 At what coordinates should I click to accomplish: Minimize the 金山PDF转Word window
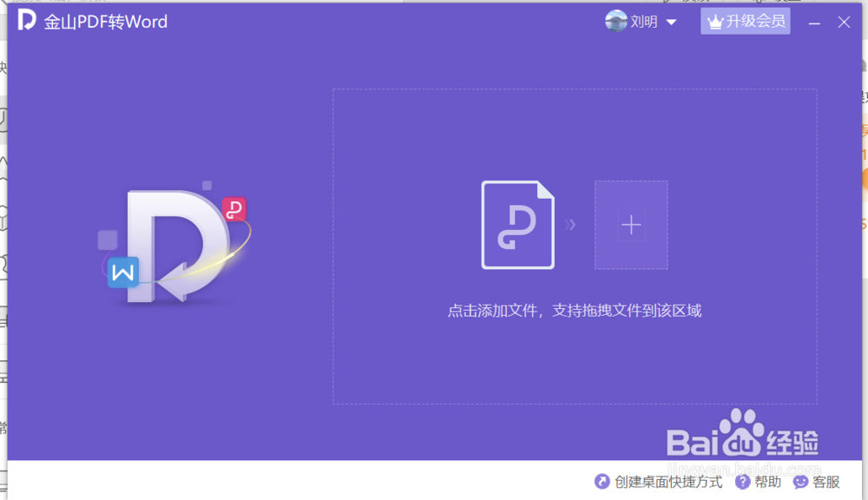814,23
